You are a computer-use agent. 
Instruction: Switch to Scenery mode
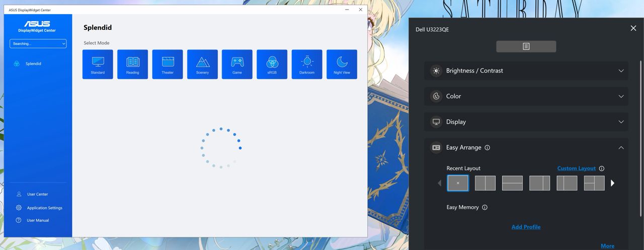pyautogui.click(x=202, y=64)
